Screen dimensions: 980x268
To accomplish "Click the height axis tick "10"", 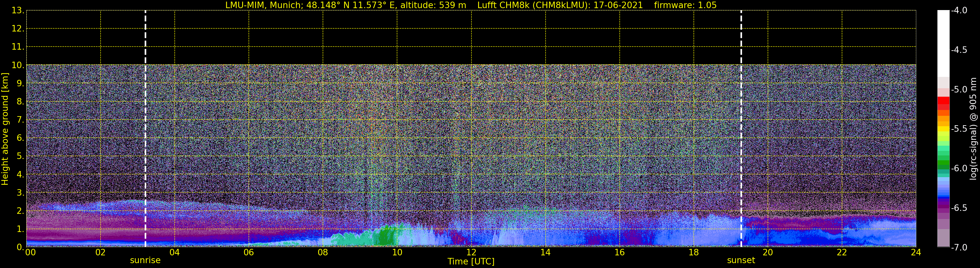I will click(x=18, y=65).
